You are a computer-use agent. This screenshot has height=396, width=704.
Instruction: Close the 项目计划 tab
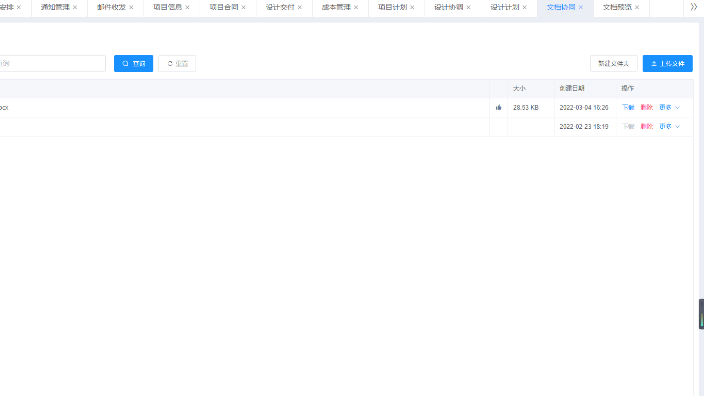pyautogui.click(x=412, y=7)
